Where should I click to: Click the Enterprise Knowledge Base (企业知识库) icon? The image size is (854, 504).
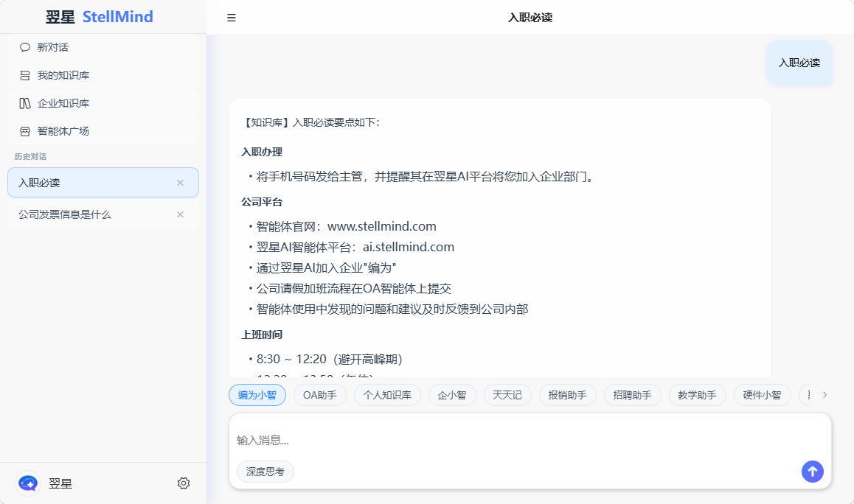(x=24, y=103)
